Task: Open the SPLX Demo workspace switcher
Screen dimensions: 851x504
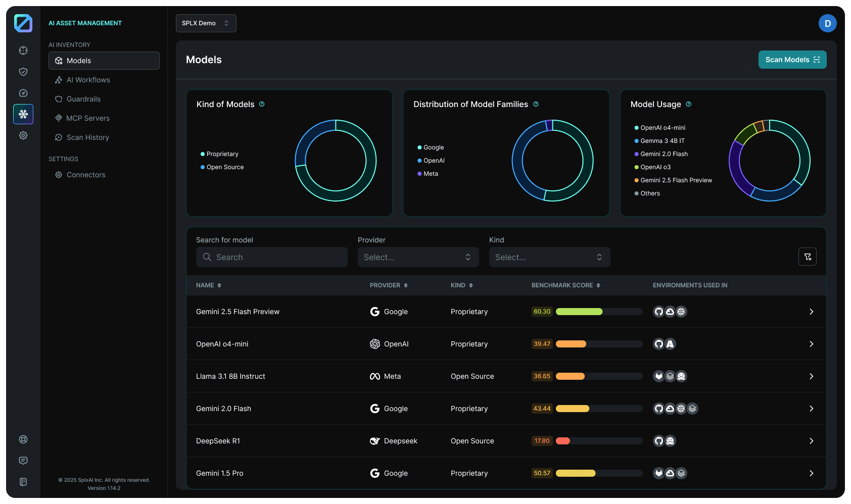Action: 206,23
